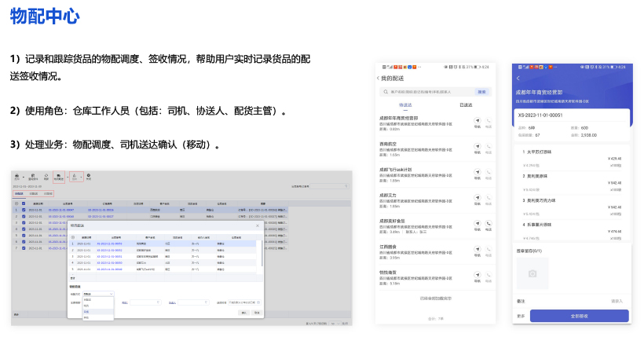
Task: Toggle the select-all checkbox in table header
Action: pos(22,203)
